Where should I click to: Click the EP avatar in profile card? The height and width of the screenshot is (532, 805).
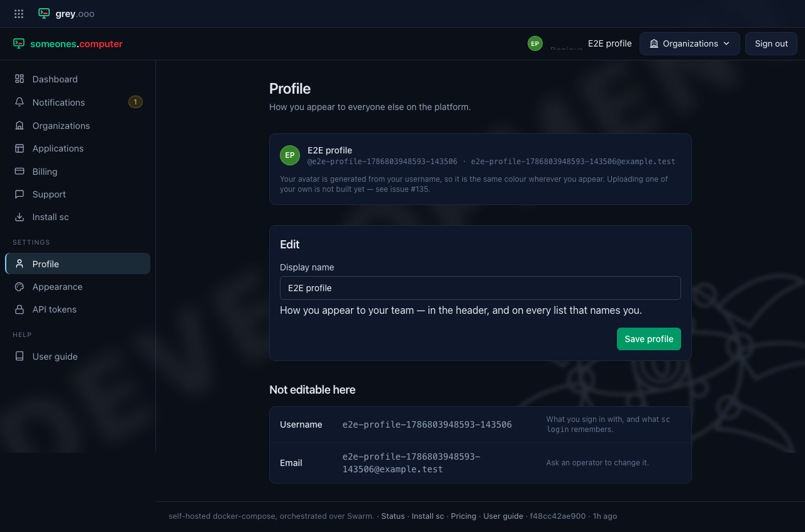tap(290, 155)
